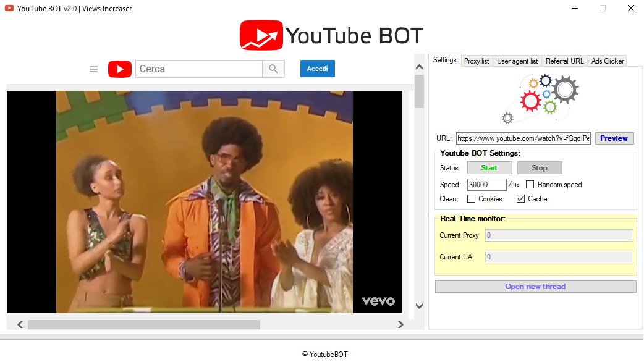Click the Real Time monitor heading
The image size is (644, 362).
coord(473,219)
